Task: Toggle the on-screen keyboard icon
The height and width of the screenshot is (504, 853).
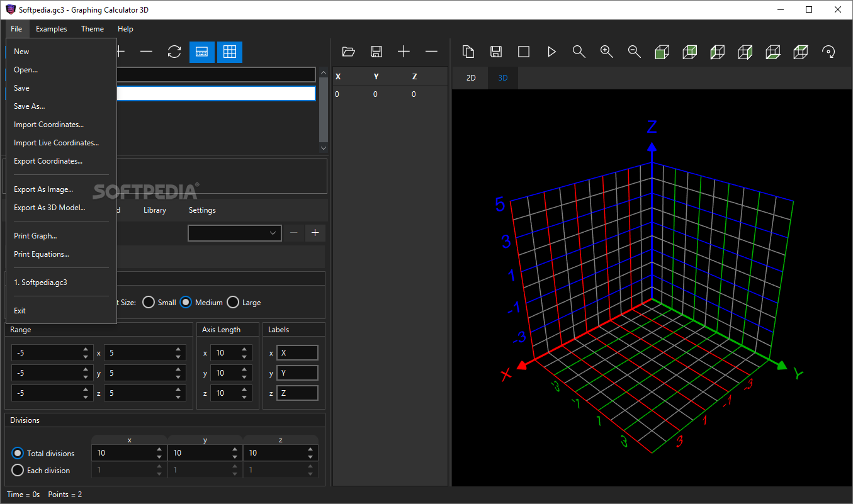Action: pos(202,52)
